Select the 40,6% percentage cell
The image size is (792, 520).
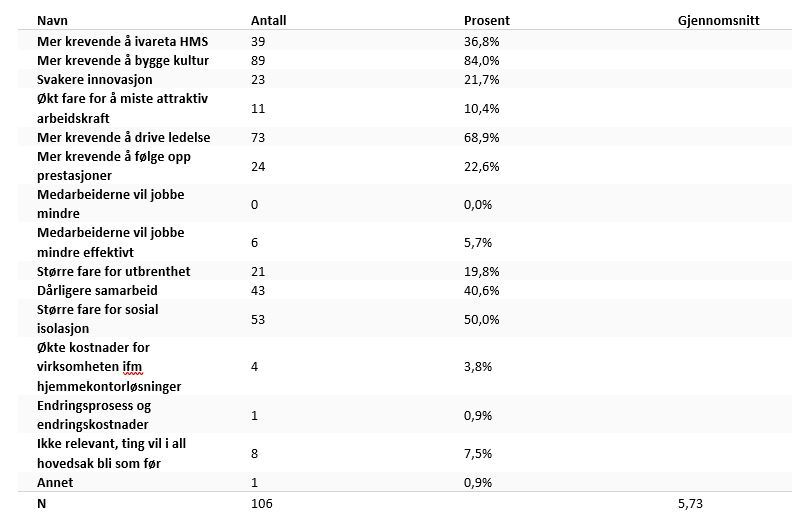482,290
